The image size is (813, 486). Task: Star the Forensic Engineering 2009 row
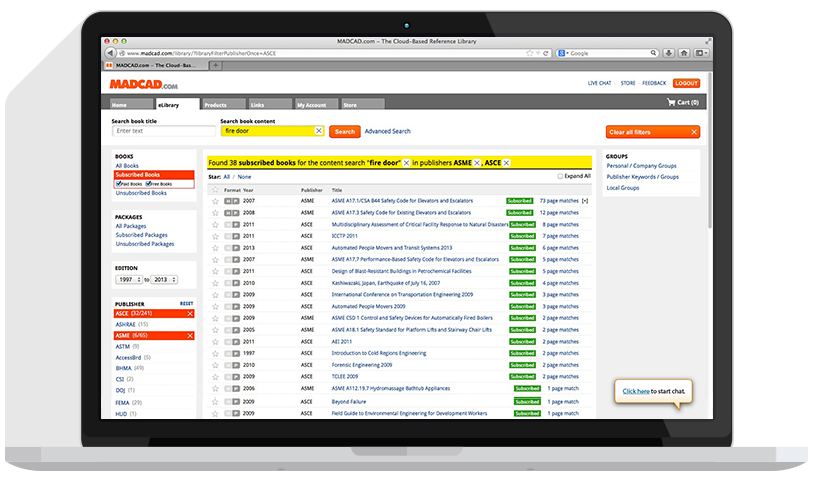pyautogui.click(x=215, y=365)
